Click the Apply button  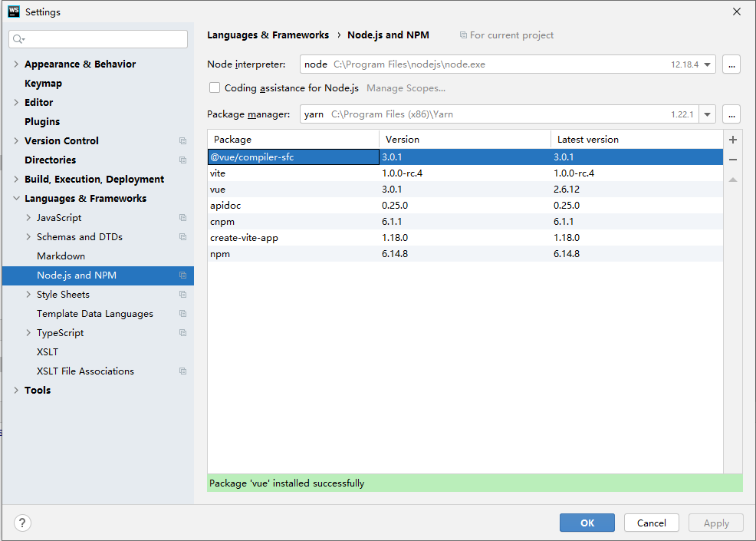716,523
